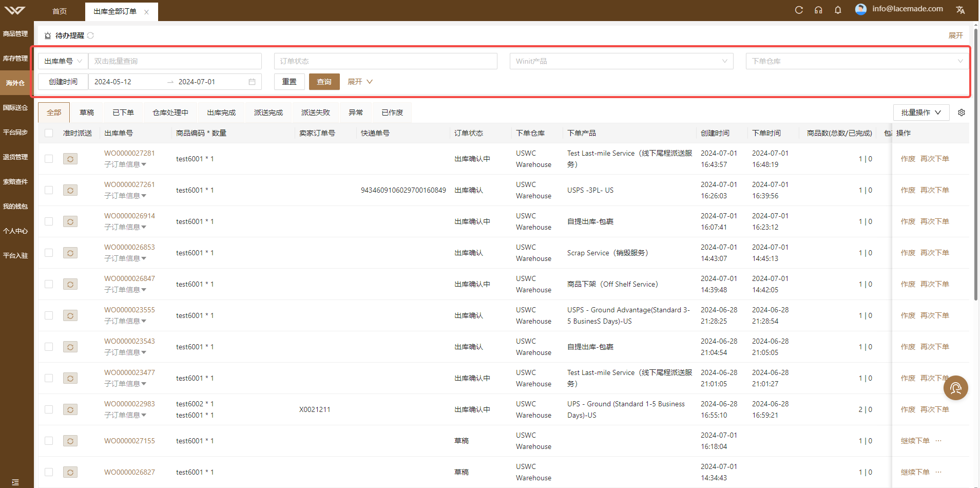The image size is (980, 488).
Task: Open the 出库单号 field selector dropdown
Action: tap(63, 61)
